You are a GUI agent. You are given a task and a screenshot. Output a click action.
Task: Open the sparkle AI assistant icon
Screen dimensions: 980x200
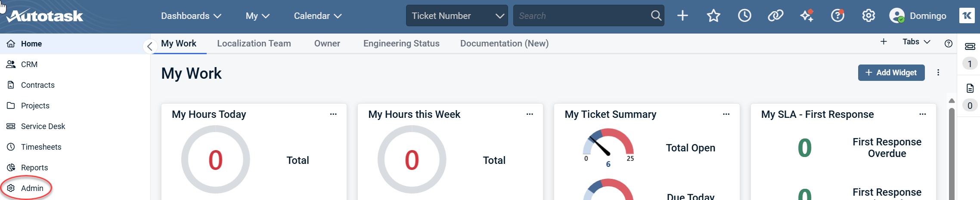click(x=806, y=16)
